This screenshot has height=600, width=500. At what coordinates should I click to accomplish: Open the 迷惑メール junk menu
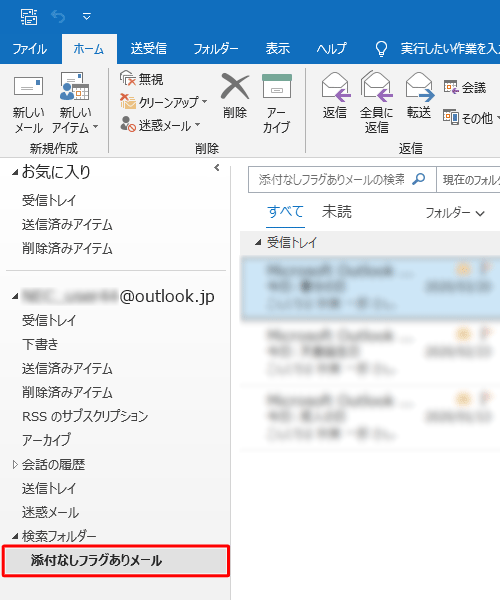click(161, 125)
